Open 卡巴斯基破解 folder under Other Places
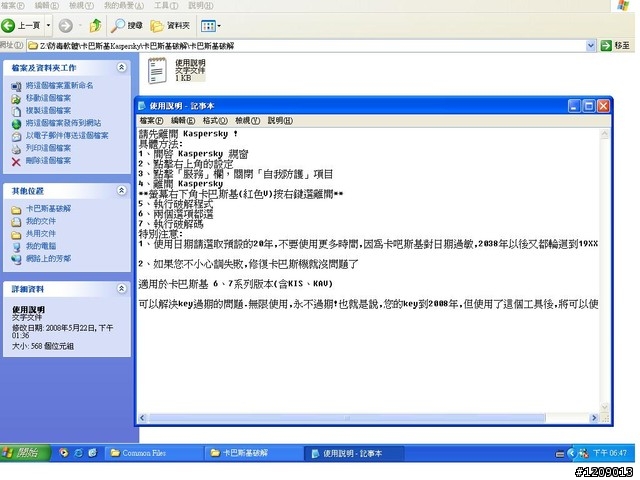640x480 pixels. click(x=48, y=209)
